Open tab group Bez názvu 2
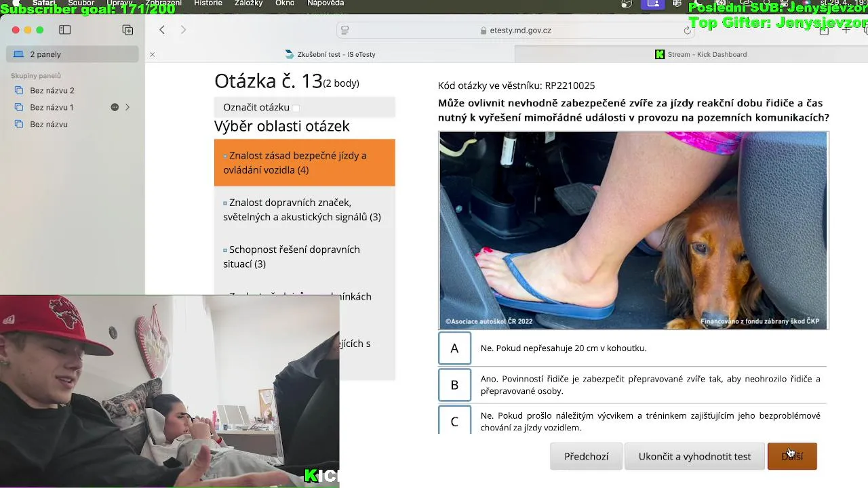This screenshot has height=488, width=868. click(52, 90)
